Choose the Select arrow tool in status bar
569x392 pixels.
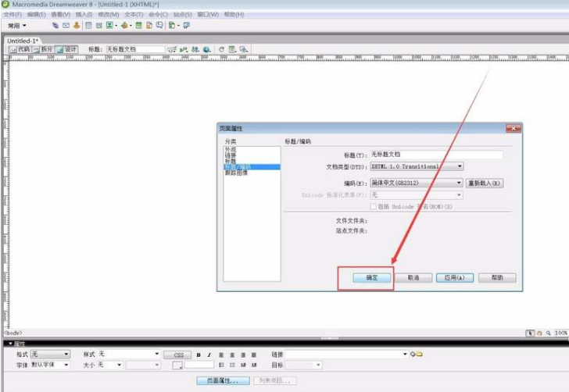530,333
